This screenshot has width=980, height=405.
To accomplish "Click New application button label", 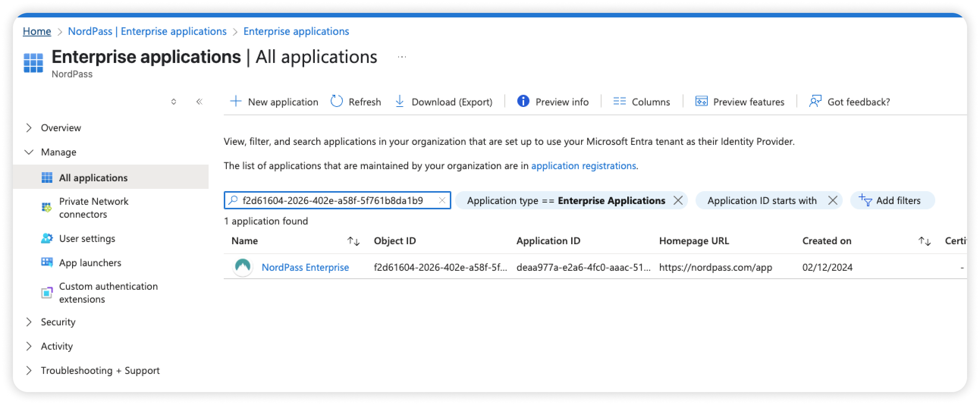I will pyautogui.click(x=283, y=102).
